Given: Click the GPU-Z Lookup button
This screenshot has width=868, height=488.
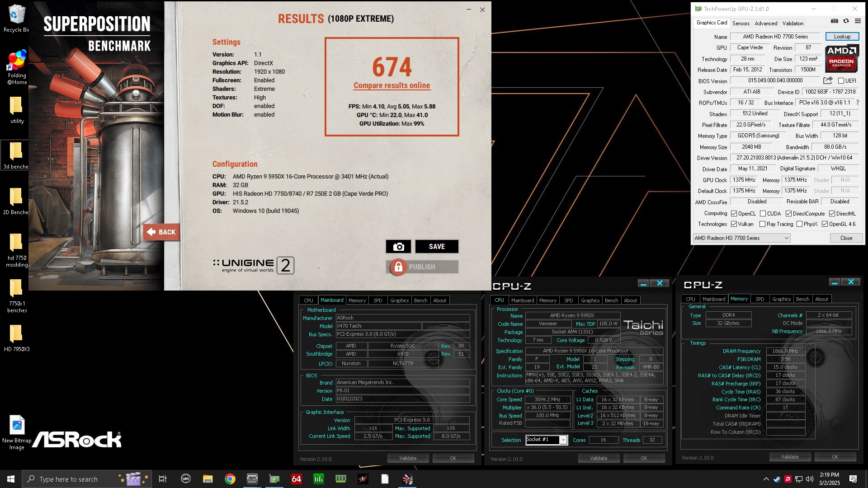Looking at the screenshot, I should pos(842,37).
